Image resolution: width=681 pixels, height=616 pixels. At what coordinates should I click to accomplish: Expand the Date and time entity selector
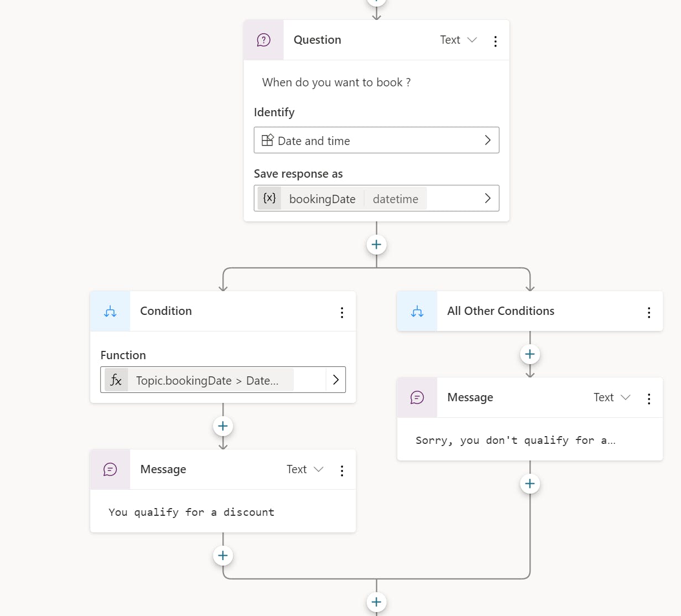point(487,141)
